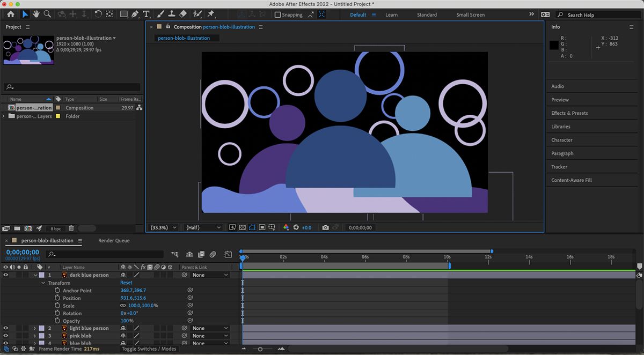The width and height of the screenshot is (644, 355).
Task: Click Toggle Switches / Modes button
Action: point(149,348)
